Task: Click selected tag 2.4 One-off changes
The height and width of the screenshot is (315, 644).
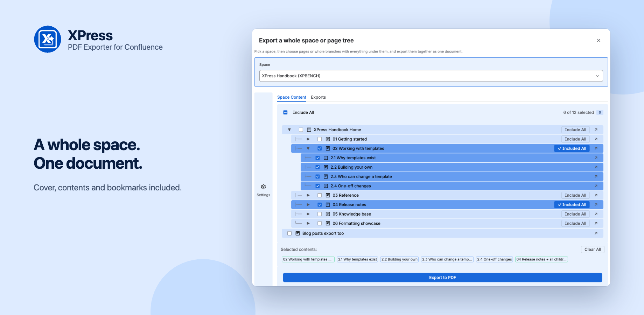Action: pos(494,259)
